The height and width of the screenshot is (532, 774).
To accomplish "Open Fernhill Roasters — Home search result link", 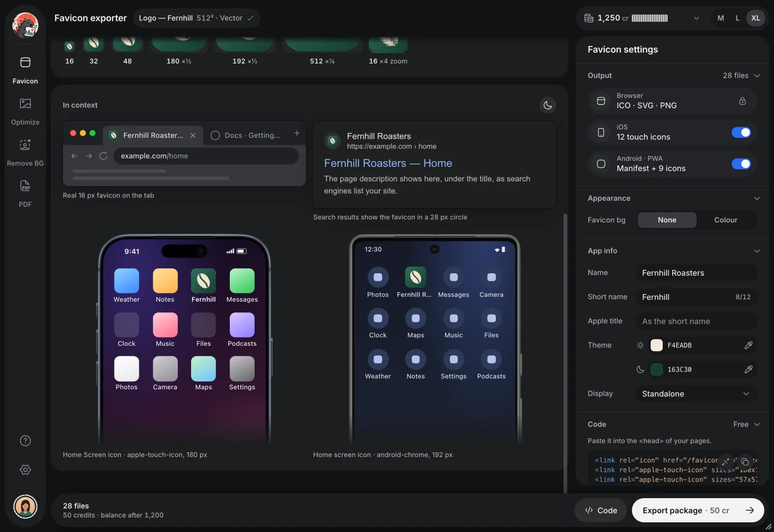I will pos(388,163).
